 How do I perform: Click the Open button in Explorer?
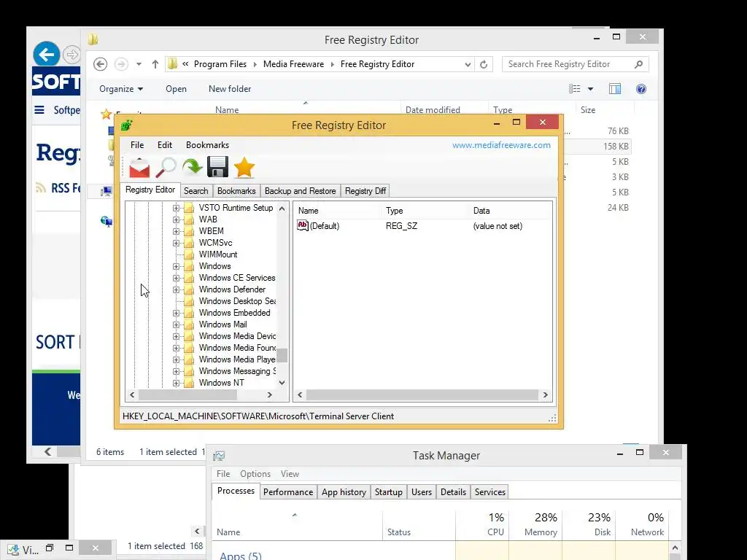(x=176, y=89)
